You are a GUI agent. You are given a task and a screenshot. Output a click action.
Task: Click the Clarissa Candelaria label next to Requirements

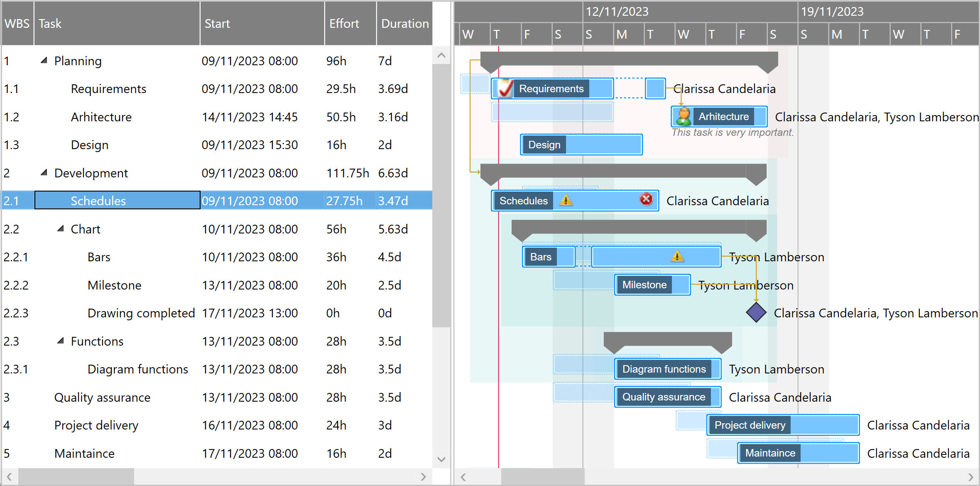pos(725,88)
